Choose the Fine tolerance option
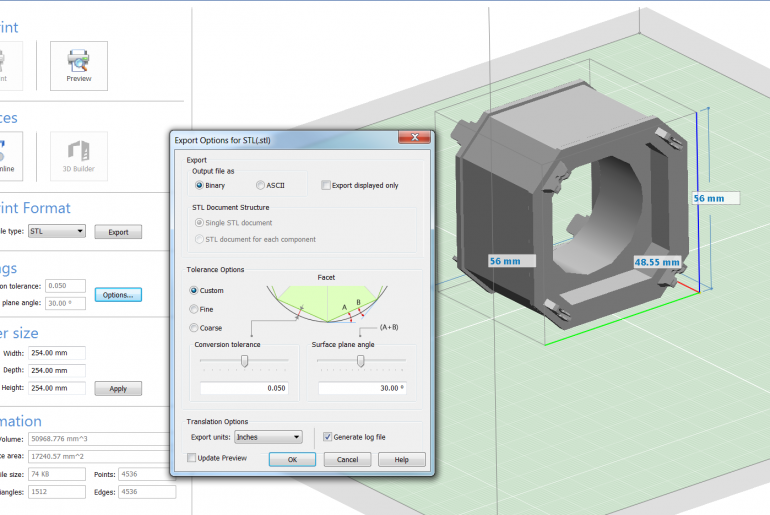770x515 pixels. pos(194,309)
